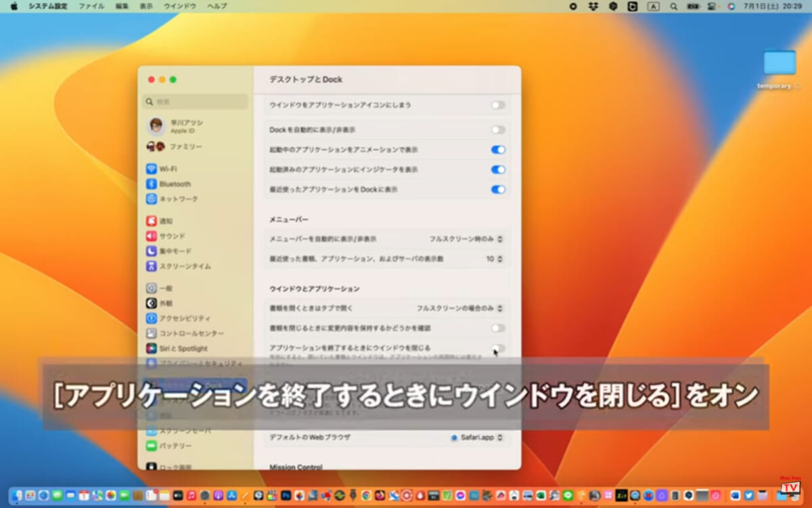
Task: Enable 書類を閉じるときに変更内容を保持するかどうかを確認
Action: [498, 328]
